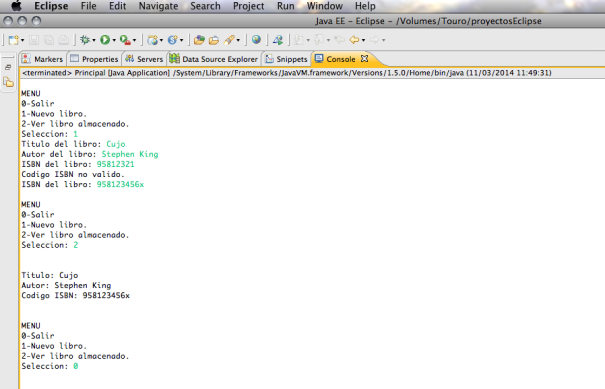Open the Eclipse application menu
This screenshot has height=389, width=605.
point(51,6)
